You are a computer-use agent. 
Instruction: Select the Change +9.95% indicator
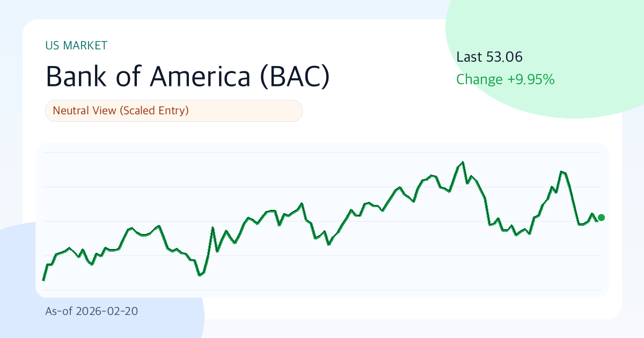(505, 80)
